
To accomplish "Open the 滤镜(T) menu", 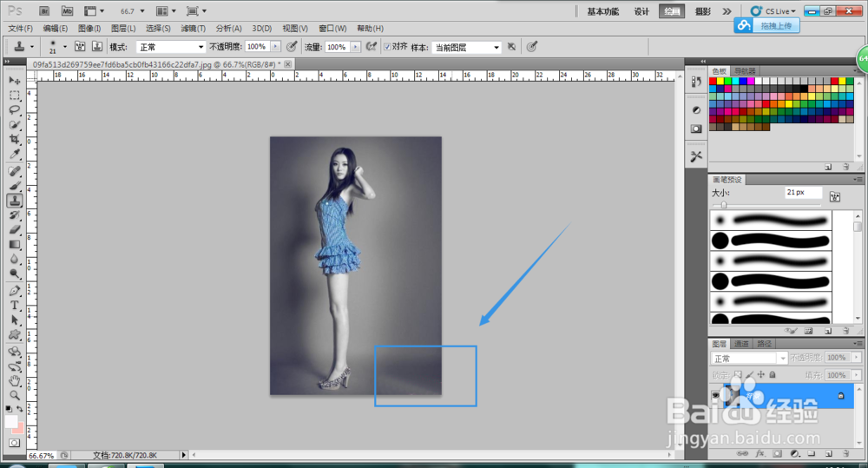I will [194, 29].
